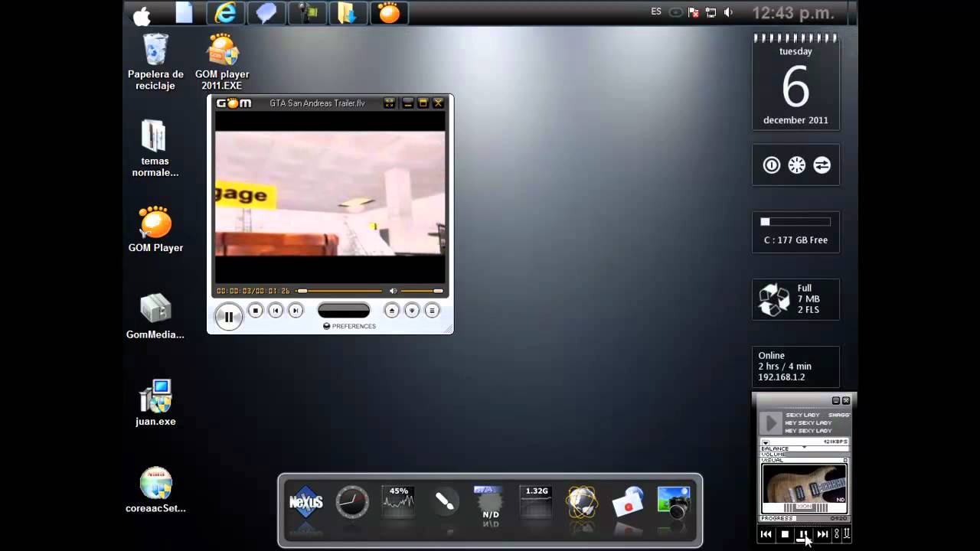
Task: Click the N/D weather icon in dock
Action: coord(490,503)
